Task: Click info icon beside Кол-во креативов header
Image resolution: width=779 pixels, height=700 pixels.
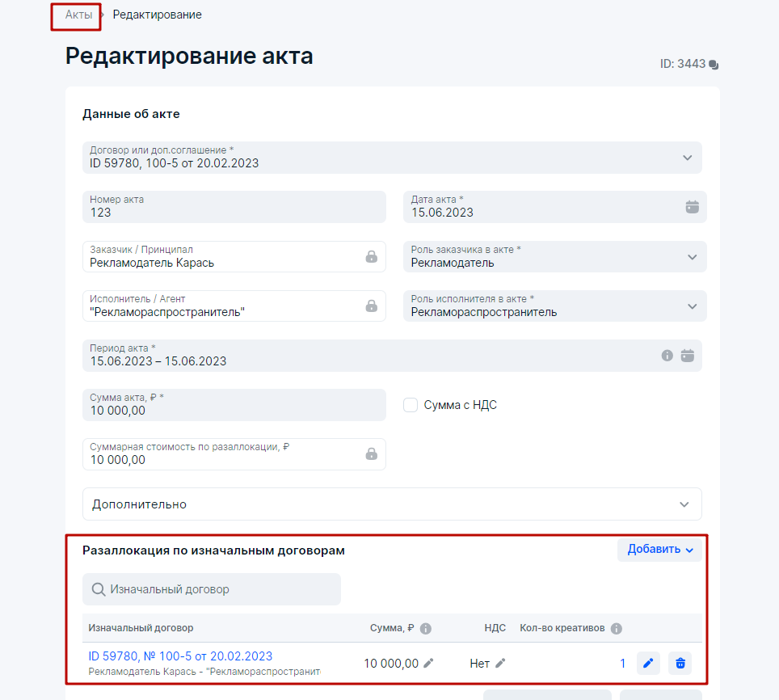Action: pos(617,628)
